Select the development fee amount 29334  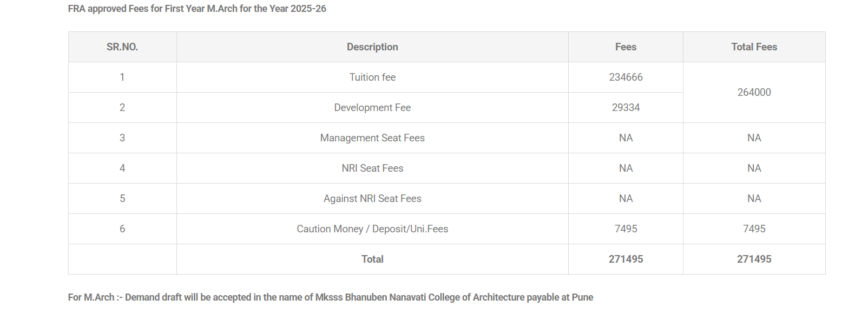pos(626,108)
